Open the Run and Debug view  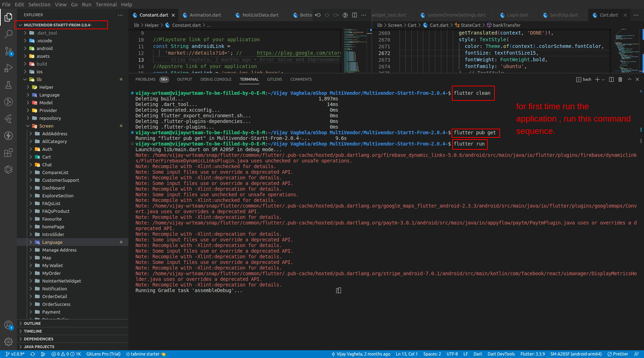pos(8,68)
